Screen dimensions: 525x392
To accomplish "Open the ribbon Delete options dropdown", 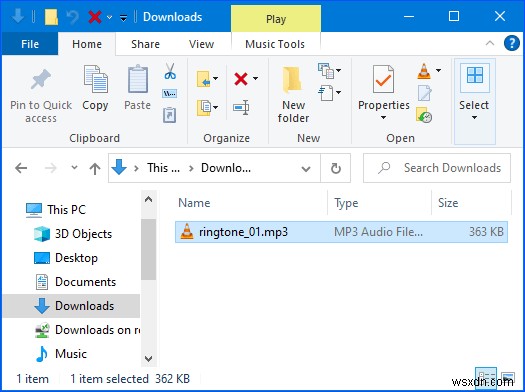I will coord(255,79).
